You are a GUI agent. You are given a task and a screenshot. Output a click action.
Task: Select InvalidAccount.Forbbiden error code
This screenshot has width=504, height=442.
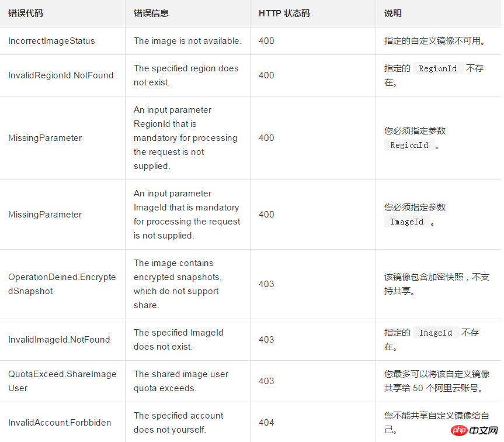point(60,423)
